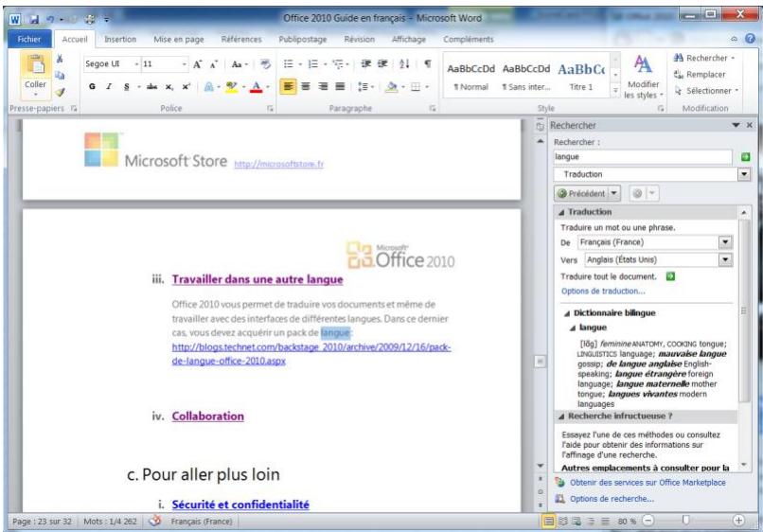
Task: Click the Save icon in quick access toolbar
Action: click(x=34, y=20)
